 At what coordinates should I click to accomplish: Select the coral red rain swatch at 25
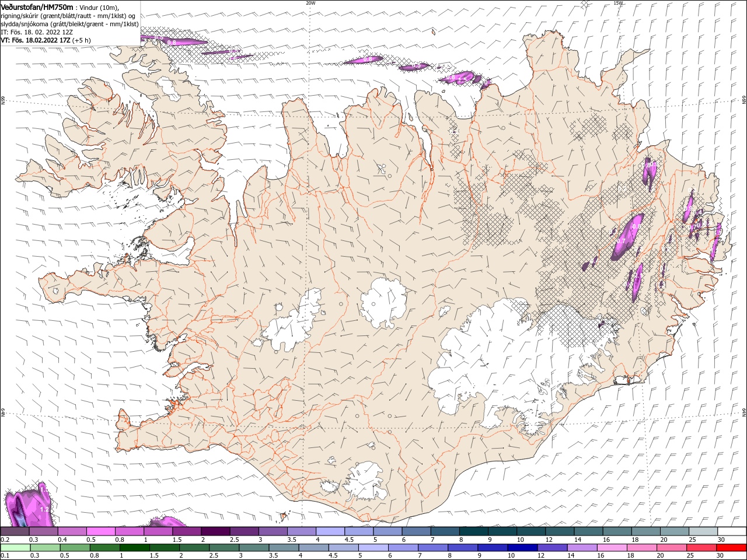[x=701, y=547]
